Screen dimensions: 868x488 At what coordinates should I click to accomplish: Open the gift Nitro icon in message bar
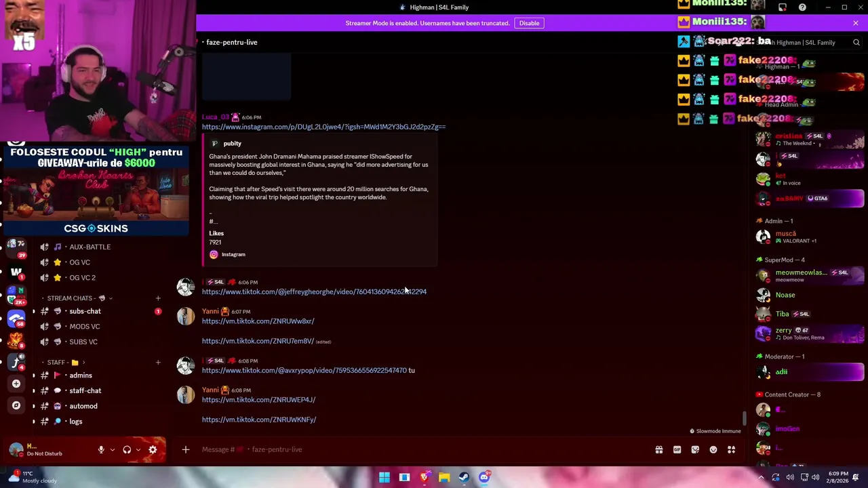click(658, 449)
